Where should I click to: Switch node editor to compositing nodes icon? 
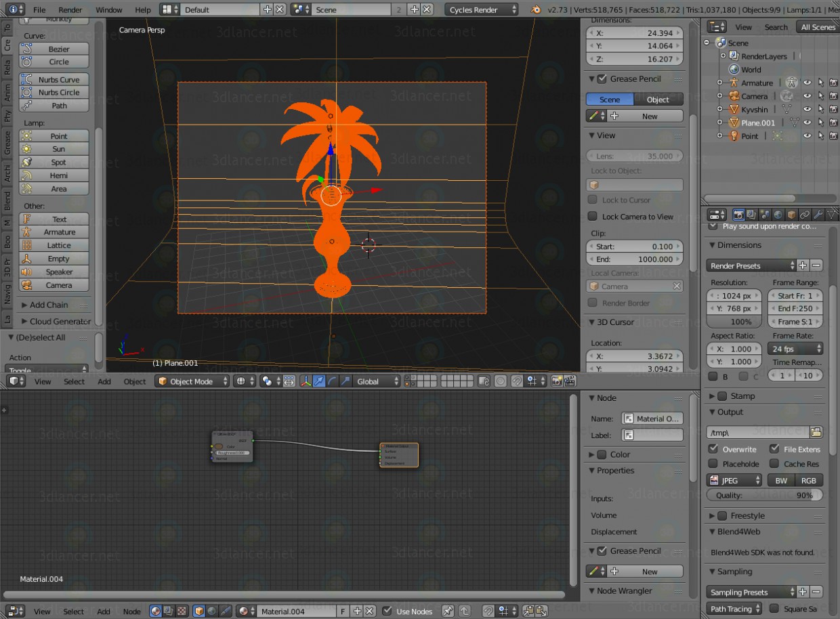(x=169, y=611)
